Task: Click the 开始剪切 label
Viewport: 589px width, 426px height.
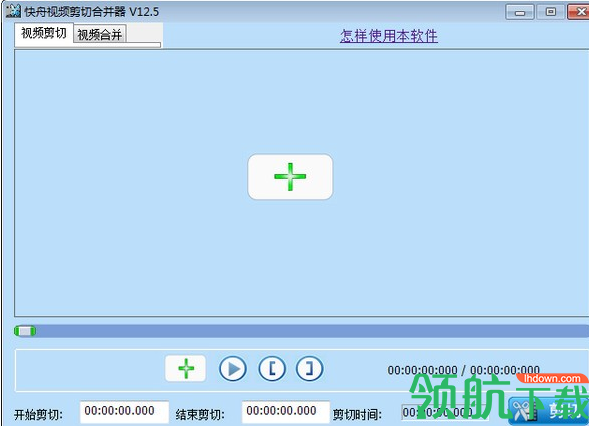Action: [x=39, y=415]
